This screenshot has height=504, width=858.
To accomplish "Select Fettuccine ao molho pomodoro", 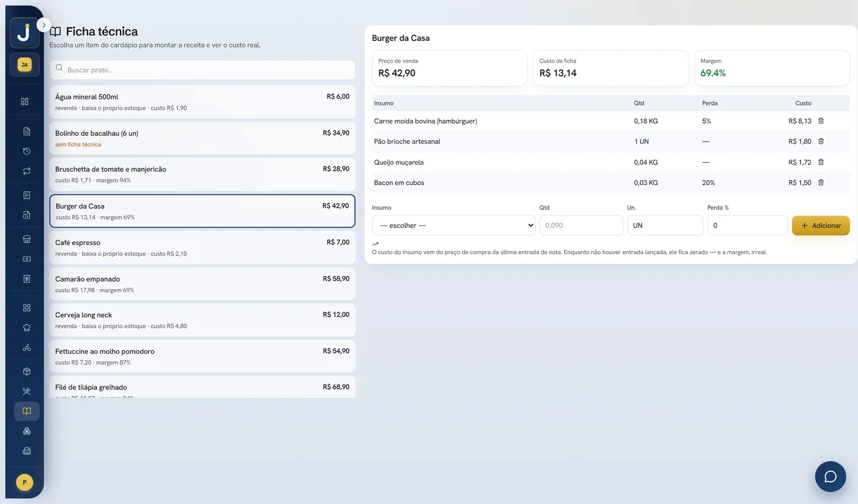I will (202, 356).
